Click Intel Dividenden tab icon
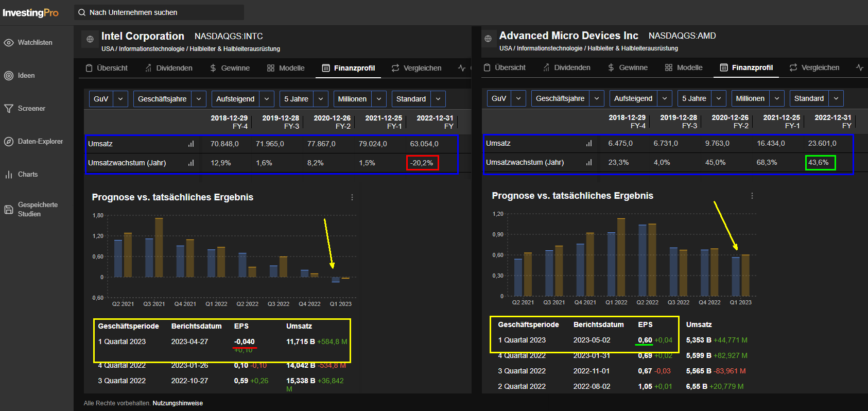The height and width of the screenshot is (411, 868). tap(148, 68)
